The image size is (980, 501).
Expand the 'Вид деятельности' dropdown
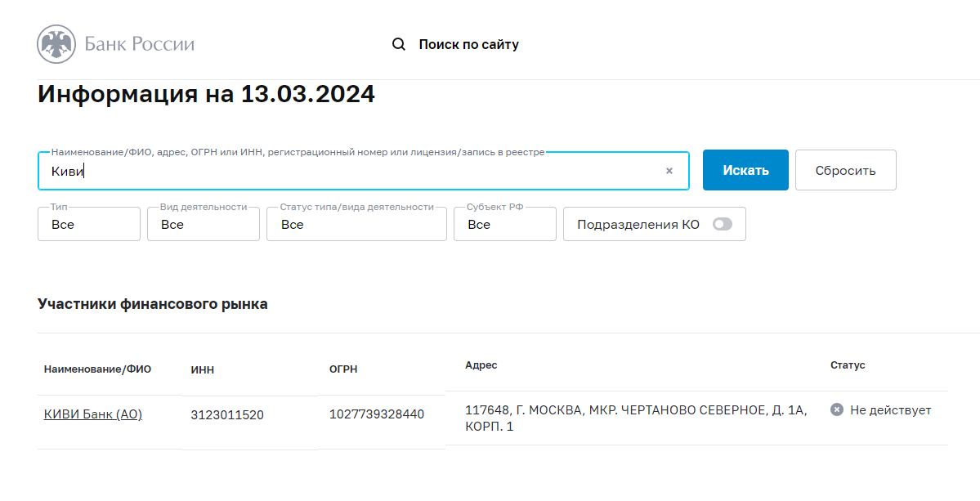coord(203,224)
